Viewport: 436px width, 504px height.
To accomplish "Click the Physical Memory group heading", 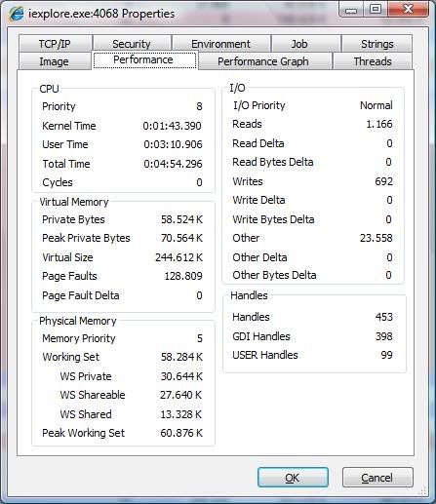I will [x=78, y=321].
